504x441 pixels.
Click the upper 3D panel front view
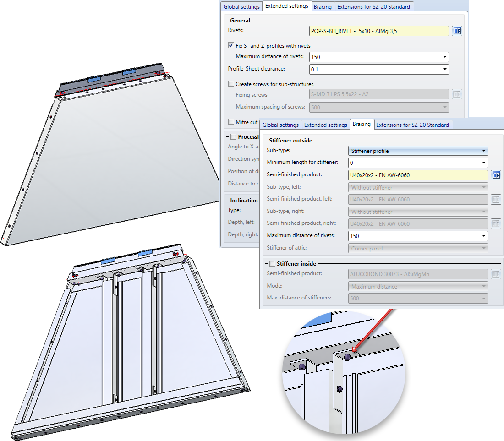(x=110, y=154)
